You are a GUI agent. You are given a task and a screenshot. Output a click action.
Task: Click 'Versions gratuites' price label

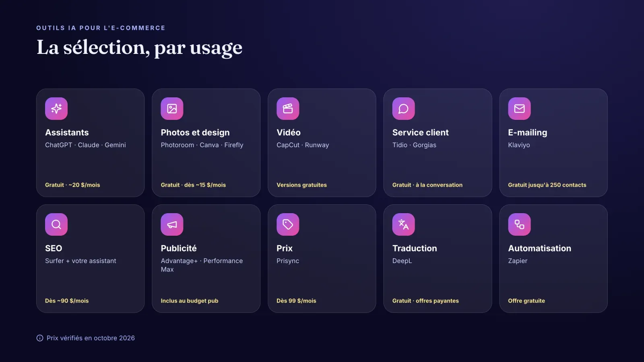point(301,185)
